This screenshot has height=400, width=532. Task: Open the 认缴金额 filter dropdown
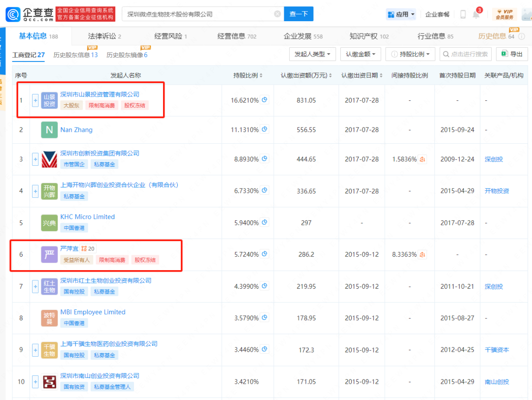(361, 54)
